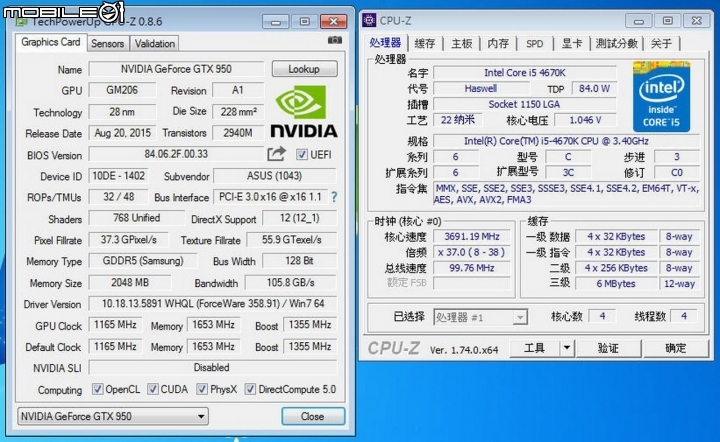Image resolution: width=720 pixels, height=442 pixels.
Task: Select the 处理器 tab in CPU-Z
Action: [385, 43]
